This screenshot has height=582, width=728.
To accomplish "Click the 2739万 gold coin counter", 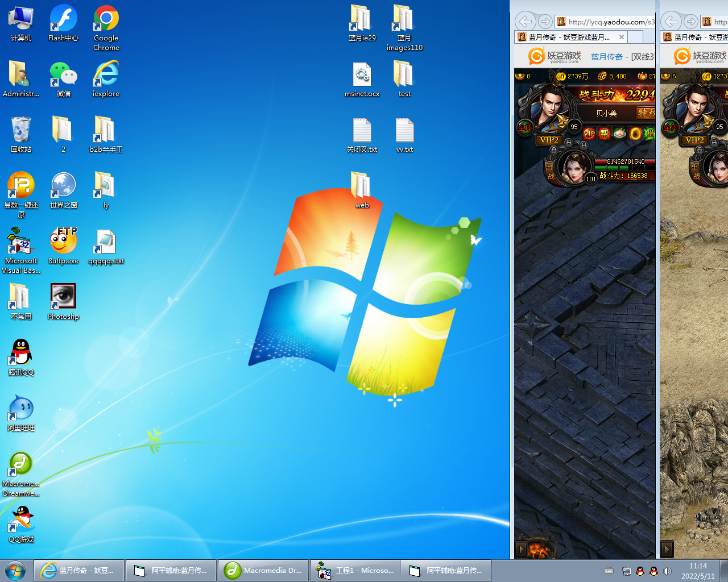I will point(572,76).
